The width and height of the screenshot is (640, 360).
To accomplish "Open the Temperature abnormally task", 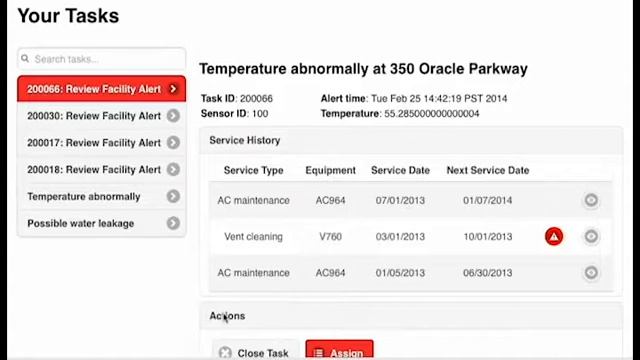I will (102, 196).
